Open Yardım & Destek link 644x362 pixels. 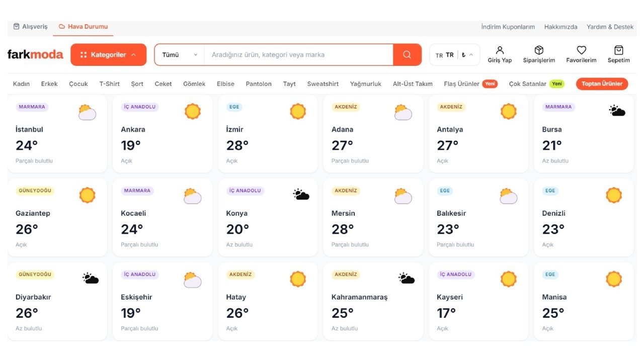(x=610, y=27)
